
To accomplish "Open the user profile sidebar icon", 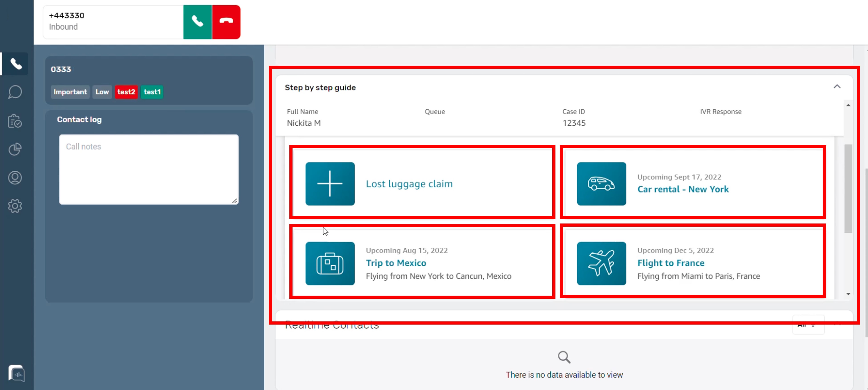I will pyautogui.click(x=15, y=178).
